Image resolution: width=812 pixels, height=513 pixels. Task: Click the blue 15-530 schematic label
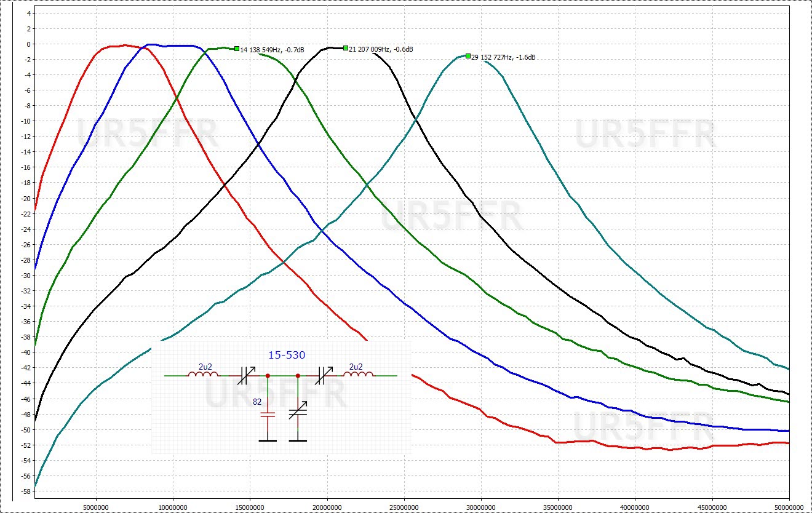click(287, 356)
